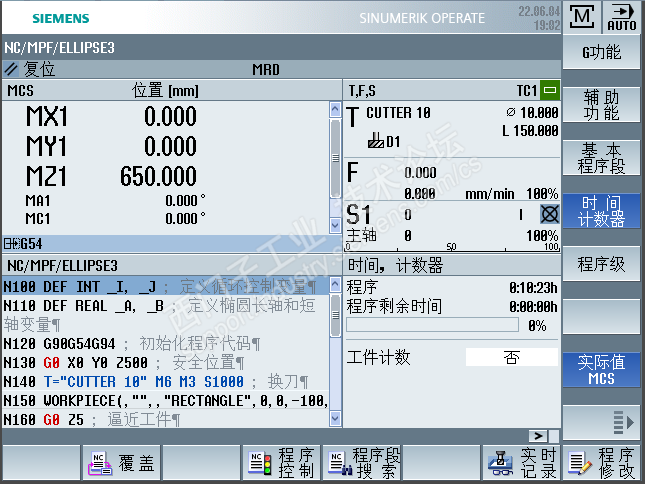Click the program block scrollbar thumb

336,315
